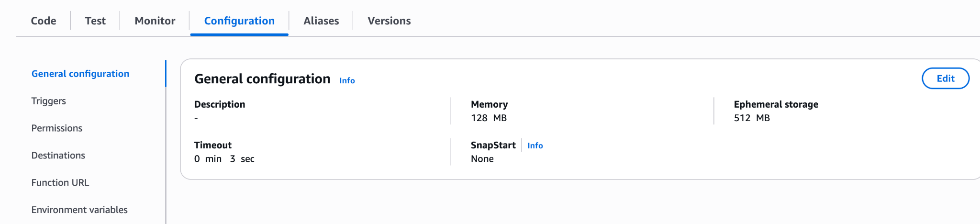This screenshot has height=224, width=980.
Task: Click the General configuration panel heading
Action: (262, 79)
